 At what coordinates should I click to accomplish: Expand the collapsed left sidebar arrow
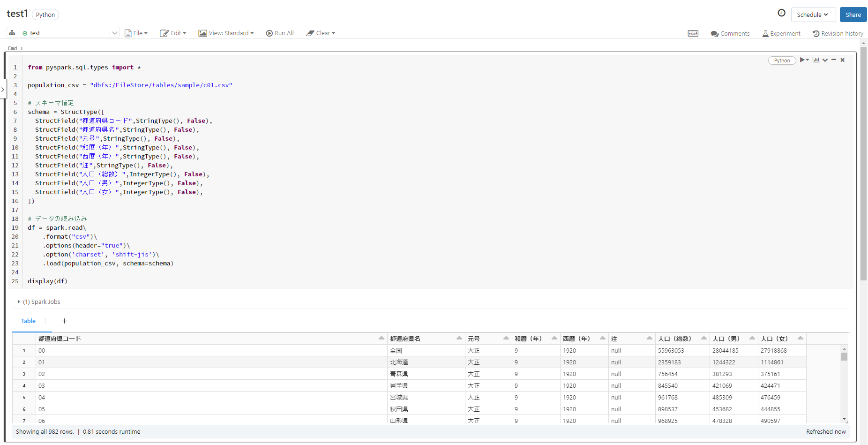click(3, 89)
